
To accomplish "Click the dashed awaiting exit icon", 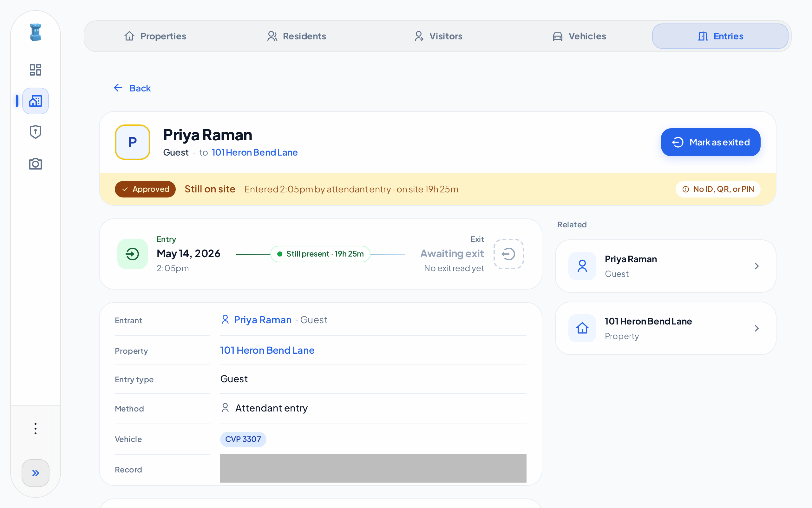I will coord(509,254).
